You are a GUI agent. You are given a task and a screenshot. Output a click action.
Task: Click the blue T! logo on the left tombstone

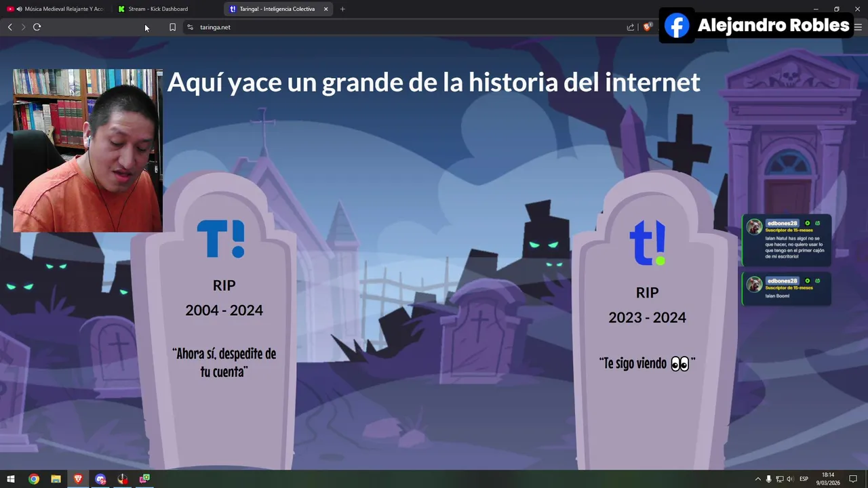pyautogui.click(x=221, y=239)
